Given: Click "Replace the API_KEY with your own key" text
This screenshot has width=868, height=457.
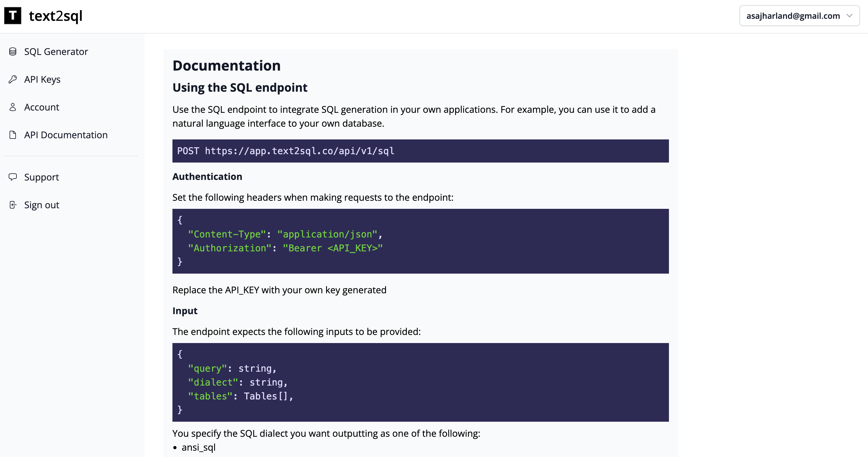Looking at the screenshot, I should (x=279, y=290).
